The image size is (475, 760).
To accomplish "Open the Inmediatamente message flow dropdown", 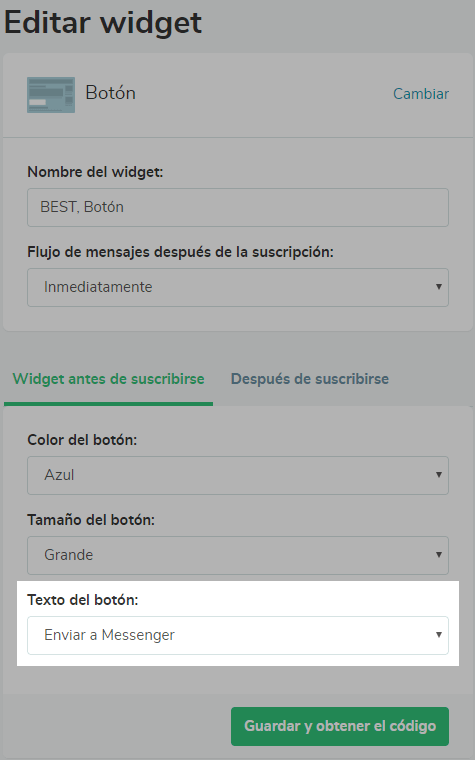I will tap(238, 287).
